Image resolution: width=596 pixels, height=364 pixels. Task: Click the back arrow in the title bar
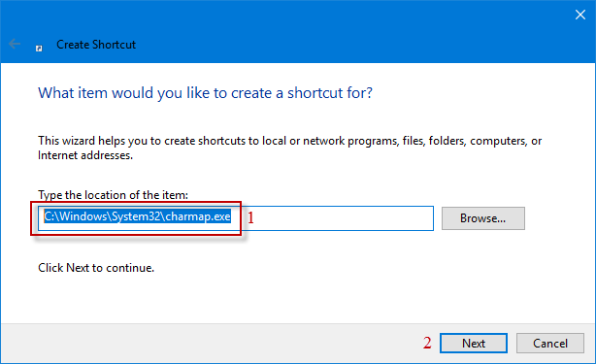[x=15, y=44]
